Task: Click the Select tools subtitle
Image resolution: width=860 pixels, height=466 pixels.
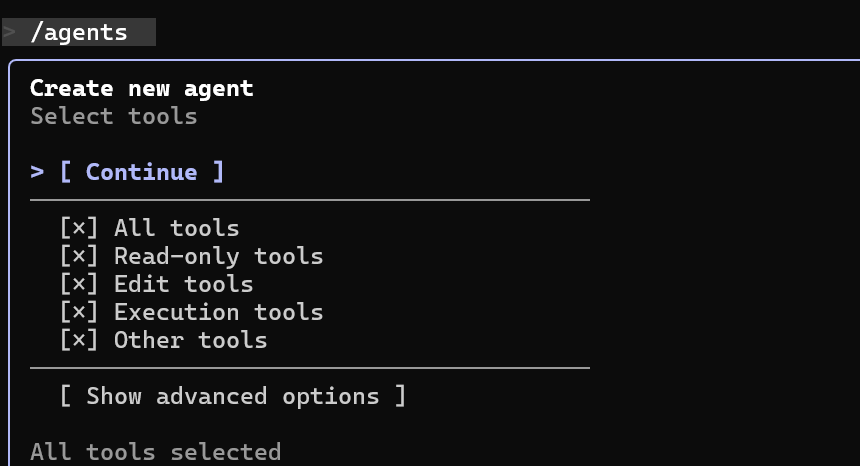Action: tap(113, 116)
